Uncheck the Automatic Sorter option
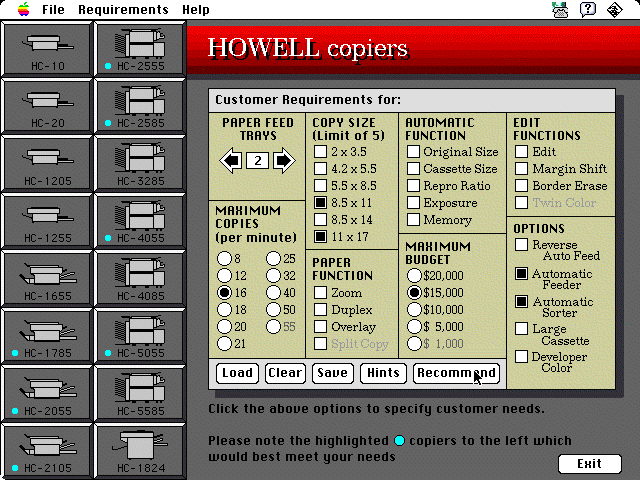Image resolution: width=640 pixels, height=480 pixels. coord(521,302)
